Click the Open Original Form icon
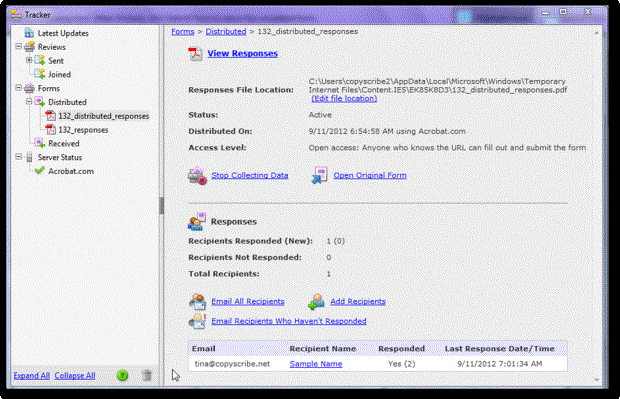The width and height of the screenshot is (620, 399). pyautogui.click(x=319, y=176)
